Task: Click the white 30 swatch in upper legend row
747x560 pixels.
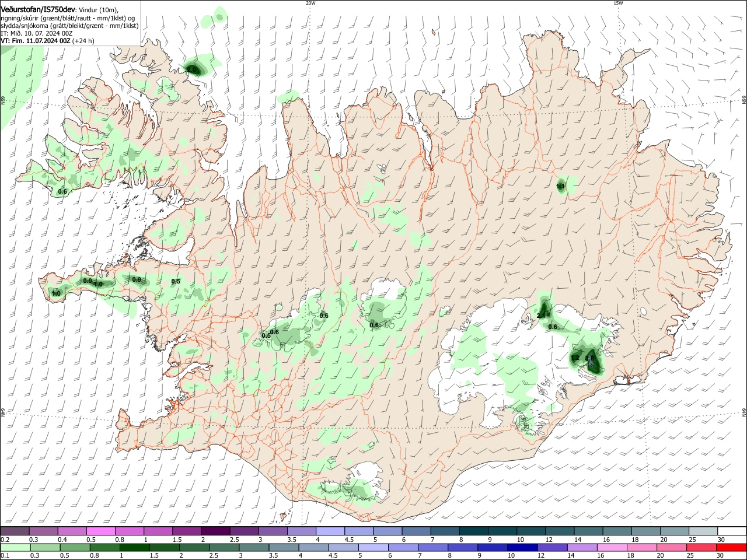Action: point(732,531)
